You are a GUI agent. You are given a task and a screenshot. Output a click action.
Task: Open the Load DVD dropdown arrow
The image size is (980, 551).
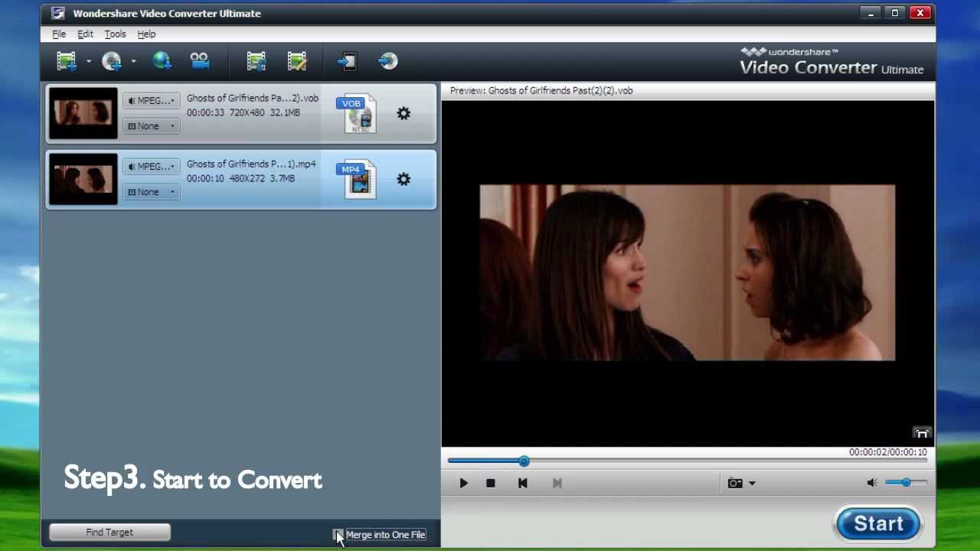(133, 61)
